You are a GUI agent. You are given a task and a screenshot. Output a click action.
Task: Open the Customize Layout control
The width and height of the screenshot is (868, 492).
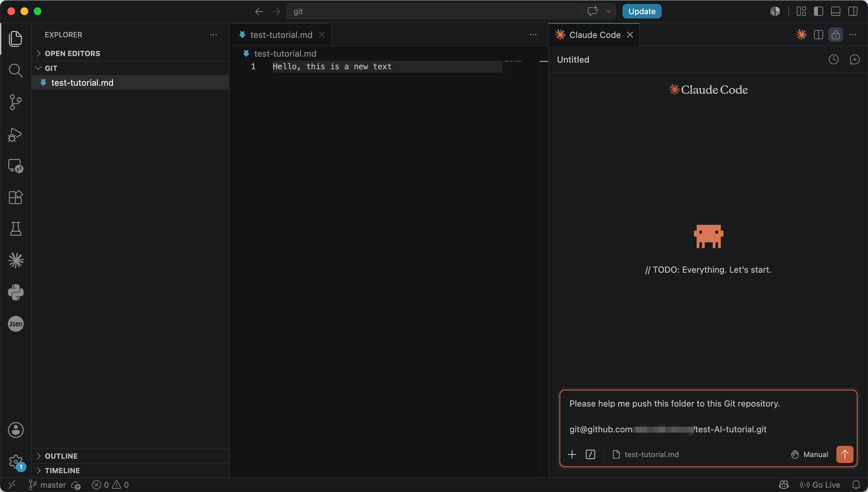pyautogui.click(x=801, y=12)
